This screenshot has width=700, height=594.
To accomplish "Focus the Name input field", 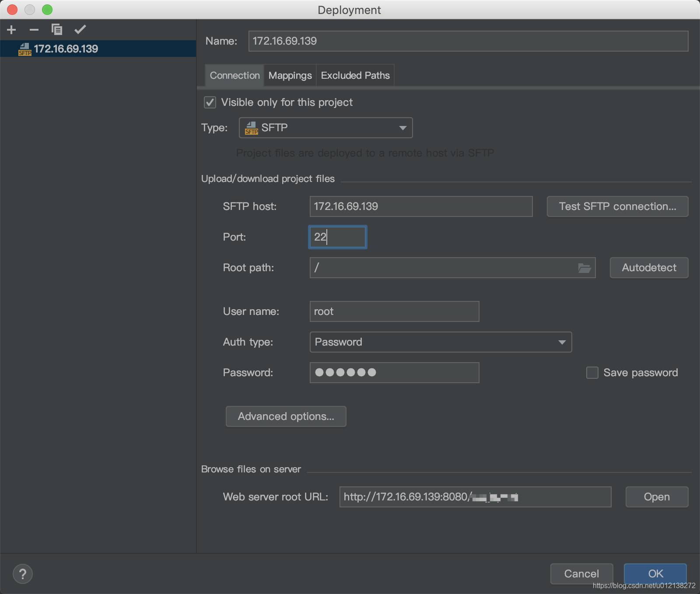I will coord(468,41).
